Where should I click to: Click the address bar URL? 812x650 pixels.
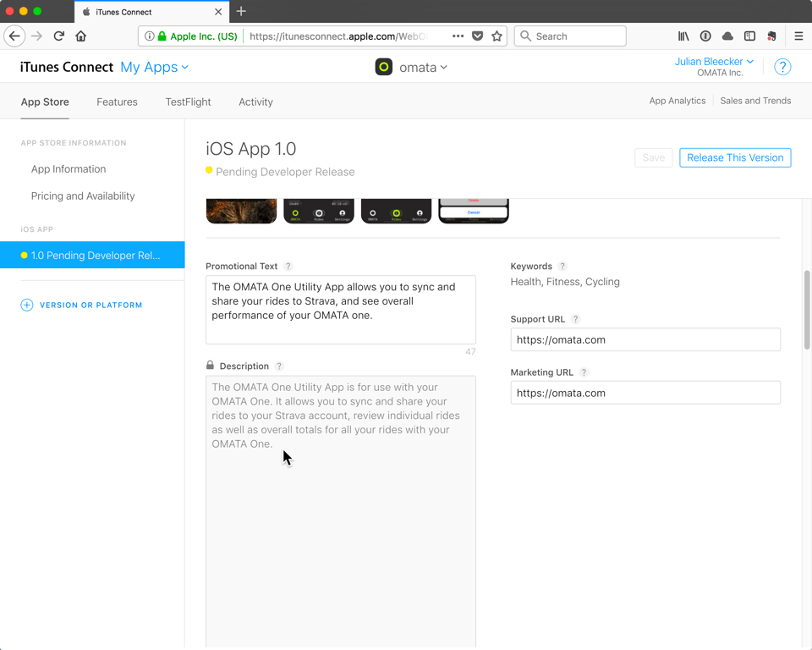(x=338, y=36)
